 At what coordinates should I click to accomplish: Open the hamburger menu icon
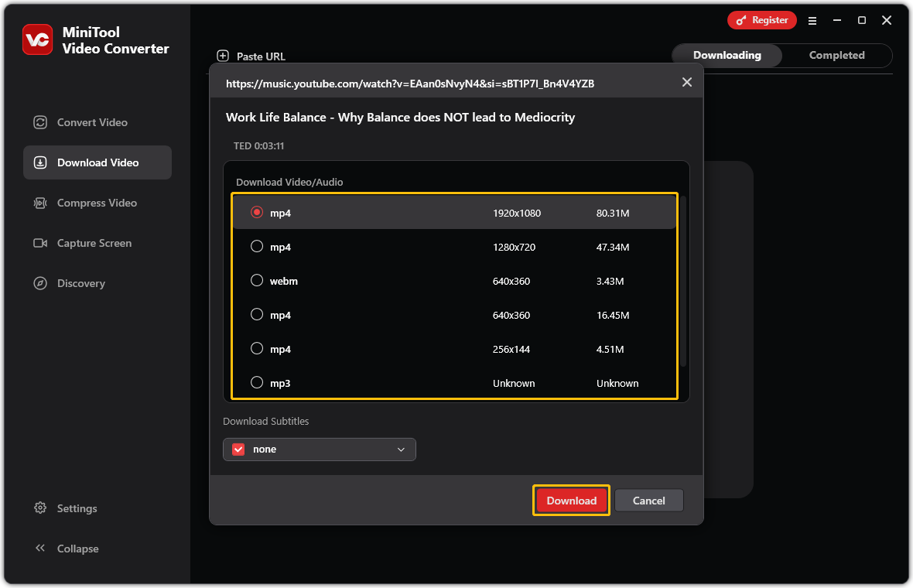[812, 21]
